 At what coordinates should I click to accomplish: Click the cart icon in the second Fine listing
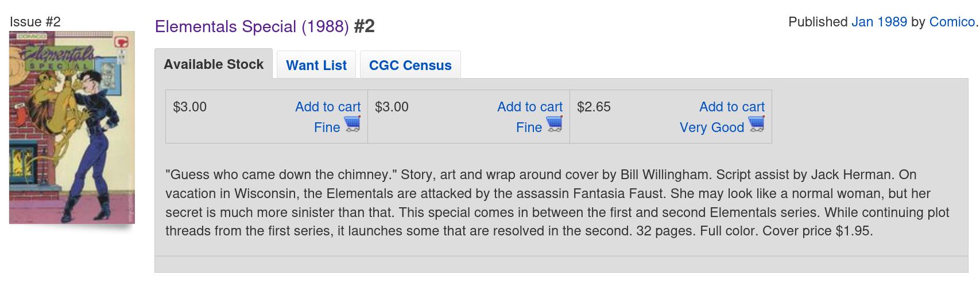[554, 124]
